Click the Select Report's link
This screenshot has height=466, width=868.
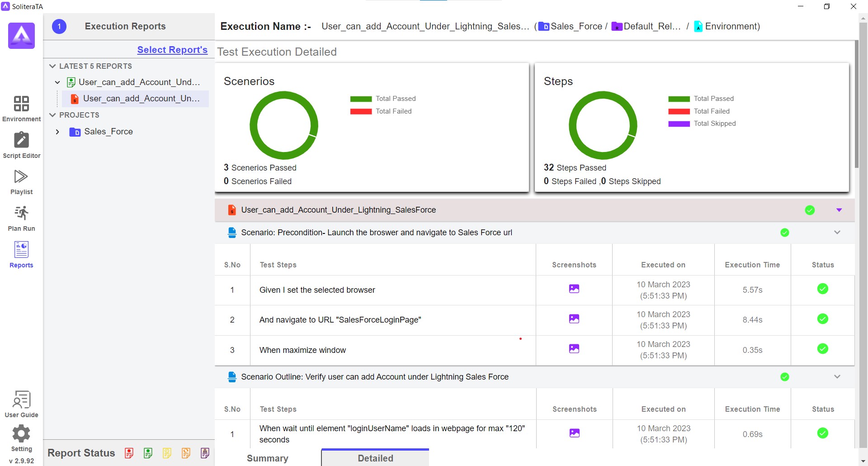click(172, 50)
